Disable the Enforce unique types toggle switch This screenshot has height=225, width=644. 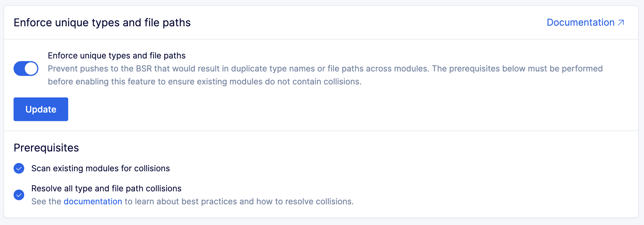point(26,69)
